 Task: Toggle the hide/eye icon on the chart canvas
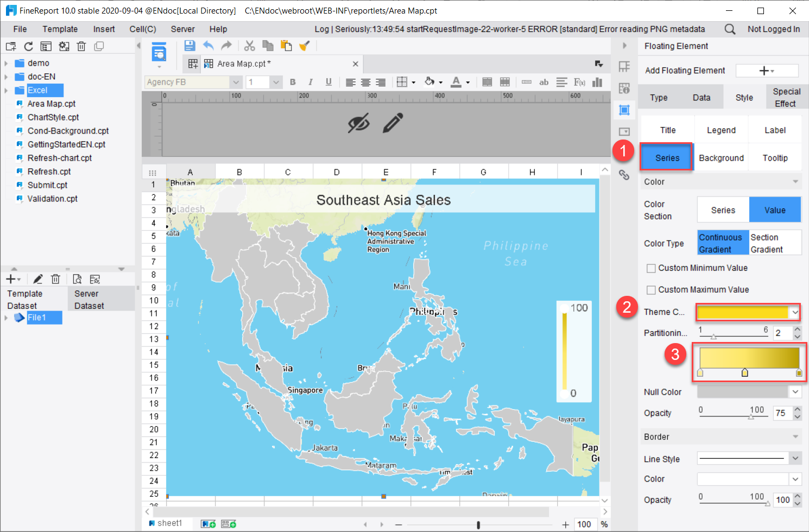pyautogui.click(x=358, y=123)
